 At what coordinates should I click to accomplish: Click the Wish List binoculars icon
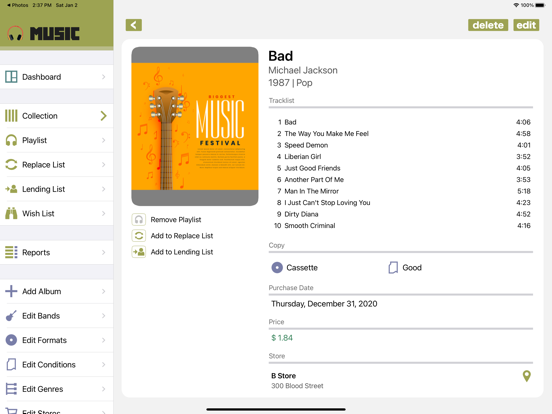[11, 213]
